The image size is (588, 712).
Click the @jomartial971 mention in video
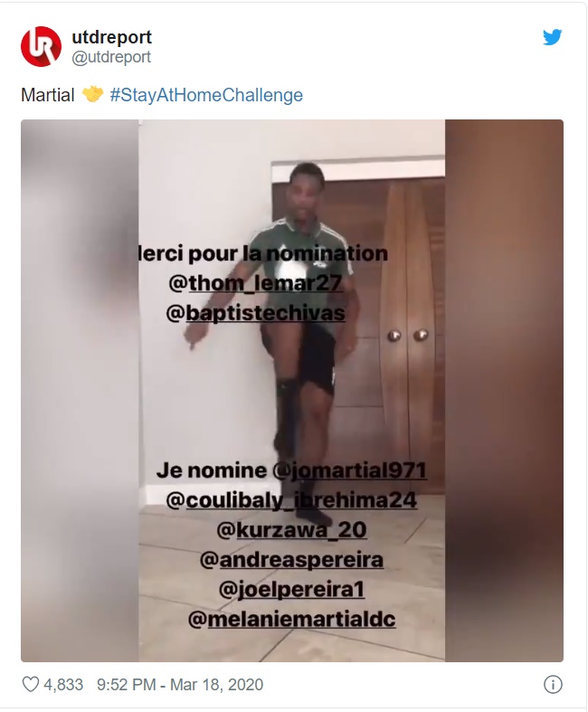click(349, 470)
